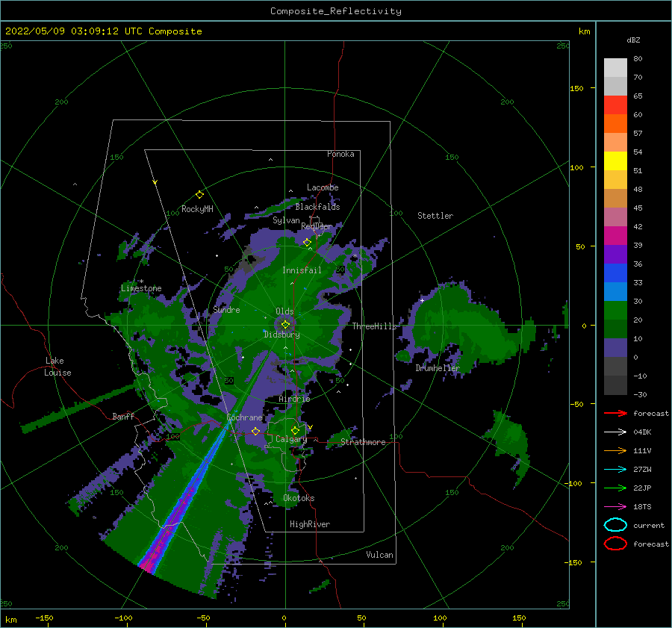Screen dimensions: 672x628
Task: Click the Lacombe label
Action: 323,187
